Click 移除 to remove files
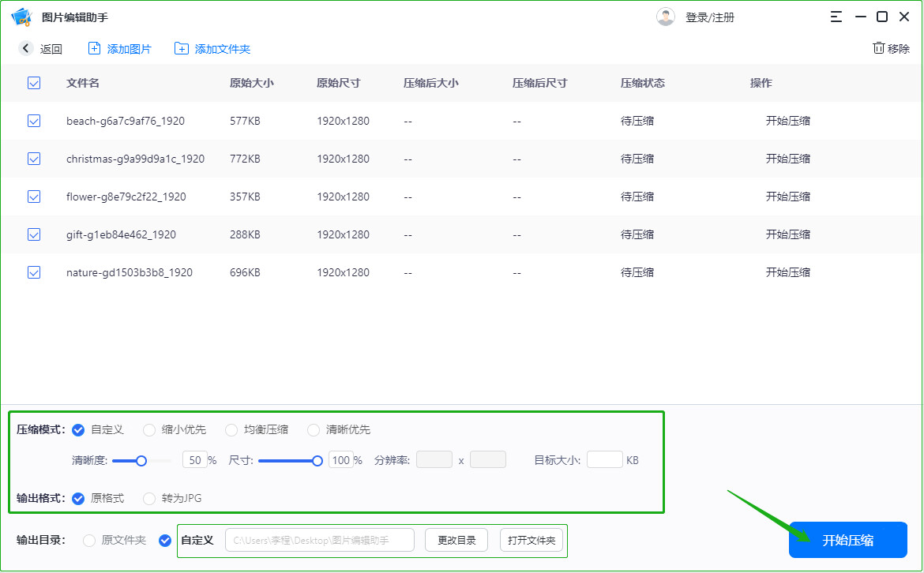This screenshot has height=573, width=924. tap(899, 48)
